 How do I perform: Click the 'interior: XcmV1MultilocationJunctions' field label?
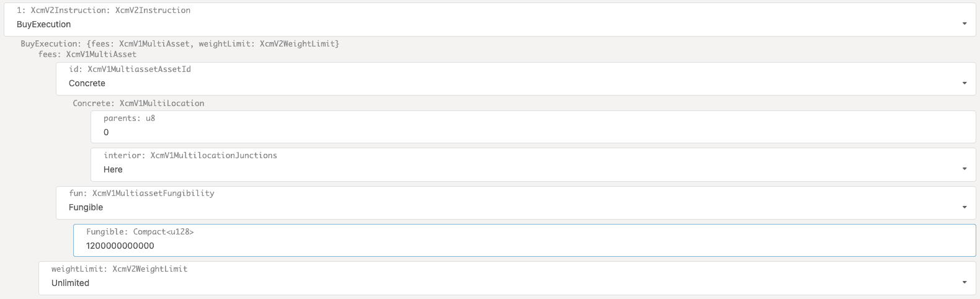click(190, 156)
